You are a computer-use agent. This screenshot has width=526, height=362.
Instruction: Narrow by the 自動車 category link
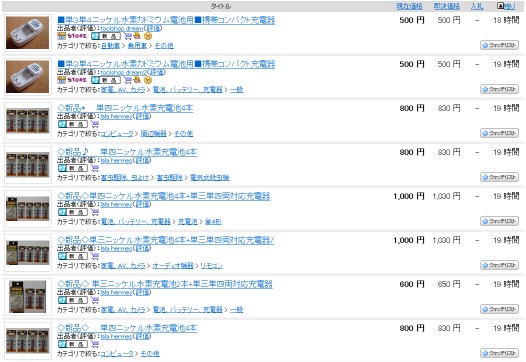[x=110, y=46]
